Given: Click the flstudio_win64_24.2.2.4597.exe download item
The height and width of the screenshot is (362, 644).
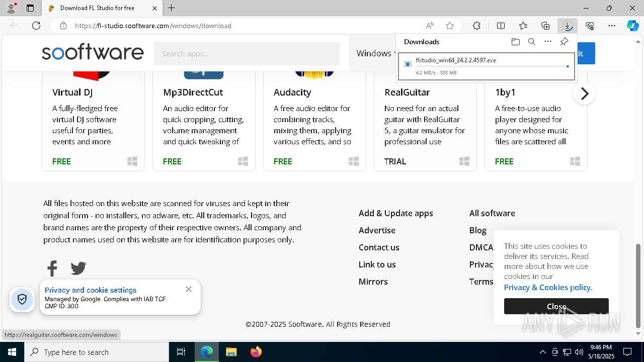Looking at the screenshot, I should [x=487, y=66].
